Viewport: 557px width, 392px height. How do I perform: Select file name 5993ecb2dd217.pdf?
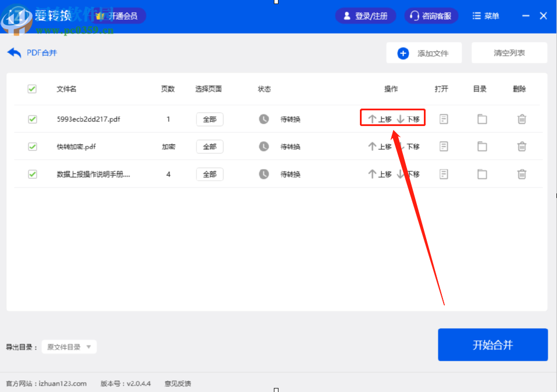88,119
